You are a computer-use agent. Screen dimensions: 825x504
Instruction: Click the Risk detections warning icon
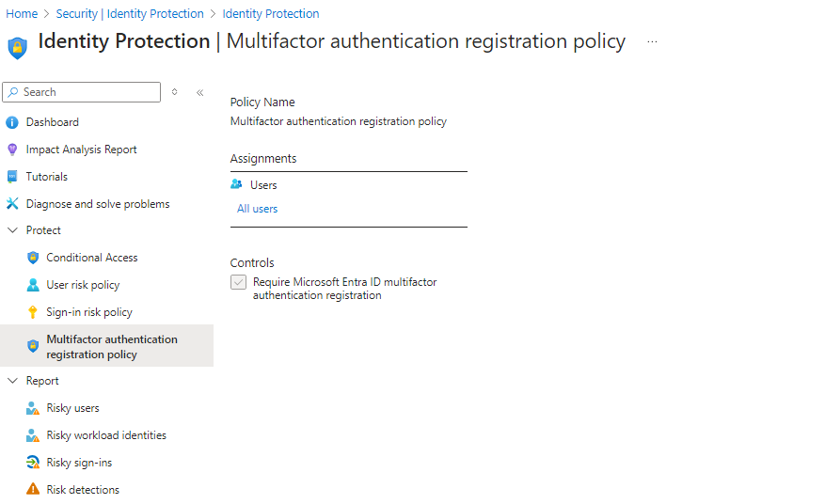pyautogui.click(x=33, y=489)
